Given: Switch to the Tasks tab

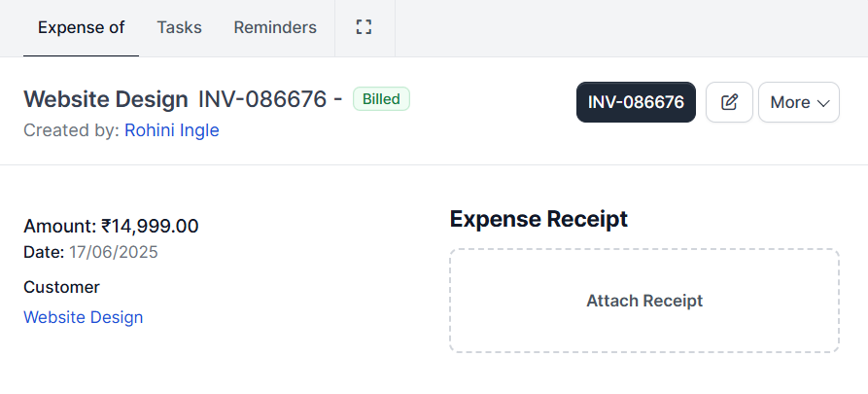Looking at the screenshot, I should click(179, 27).
